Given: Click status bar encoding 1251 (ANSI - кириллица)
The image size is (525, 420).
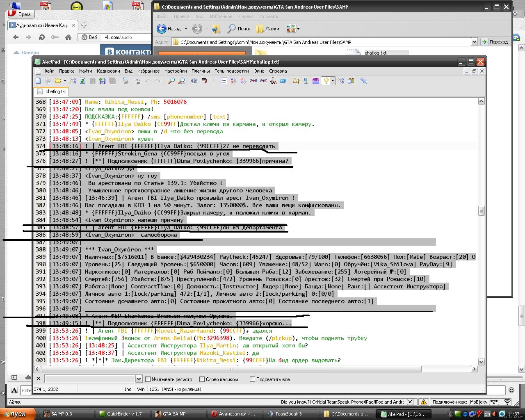Looking at the screenshot, I should point(175,389).
